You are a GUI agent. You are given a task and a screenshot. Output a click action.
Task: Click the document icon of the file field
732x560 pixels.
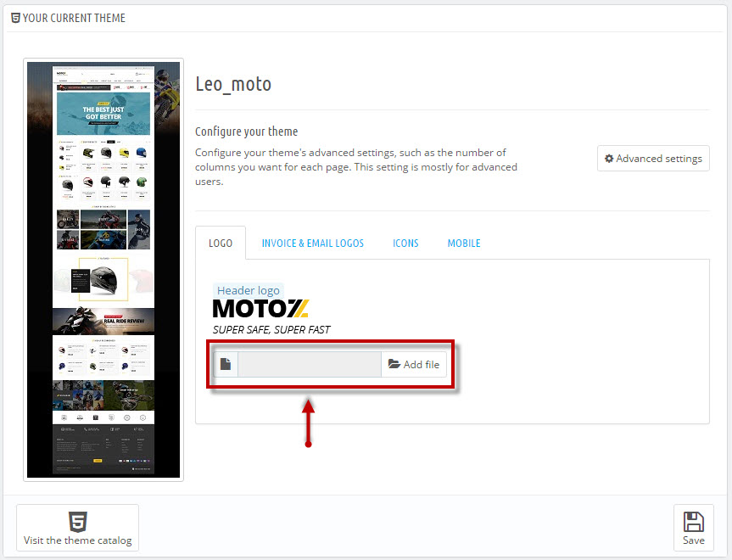[x=226, y=364]
